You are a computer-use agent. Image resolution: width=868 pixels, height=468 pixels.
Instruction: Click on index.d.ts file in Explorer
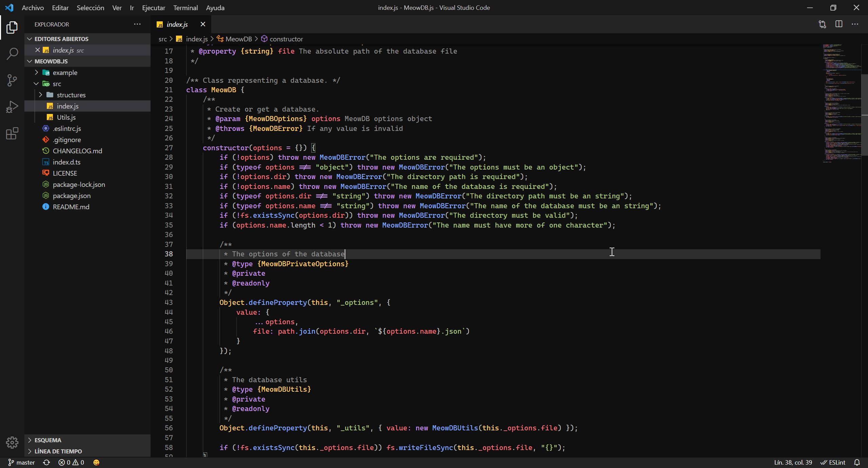(66, 162)
